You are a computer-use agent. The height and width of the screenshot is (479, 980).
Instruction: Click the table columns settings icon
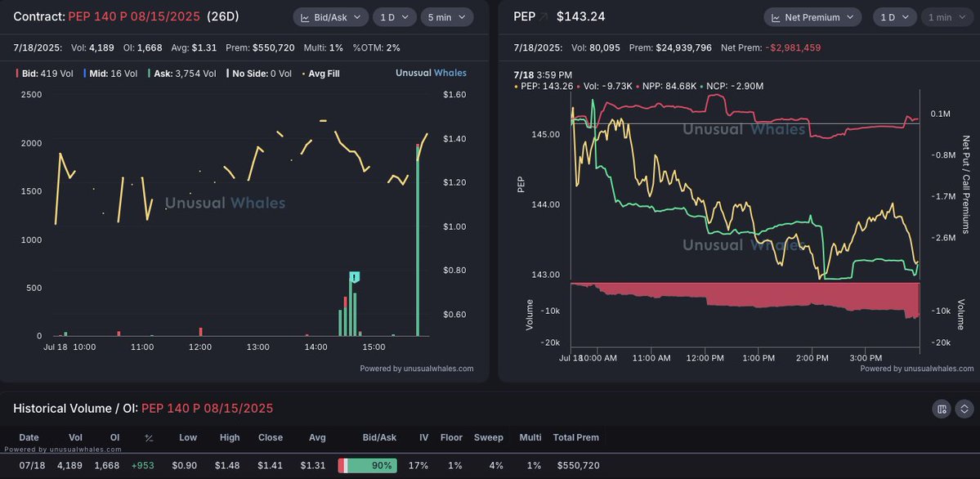pyautogui.click(x=942, y=409)
